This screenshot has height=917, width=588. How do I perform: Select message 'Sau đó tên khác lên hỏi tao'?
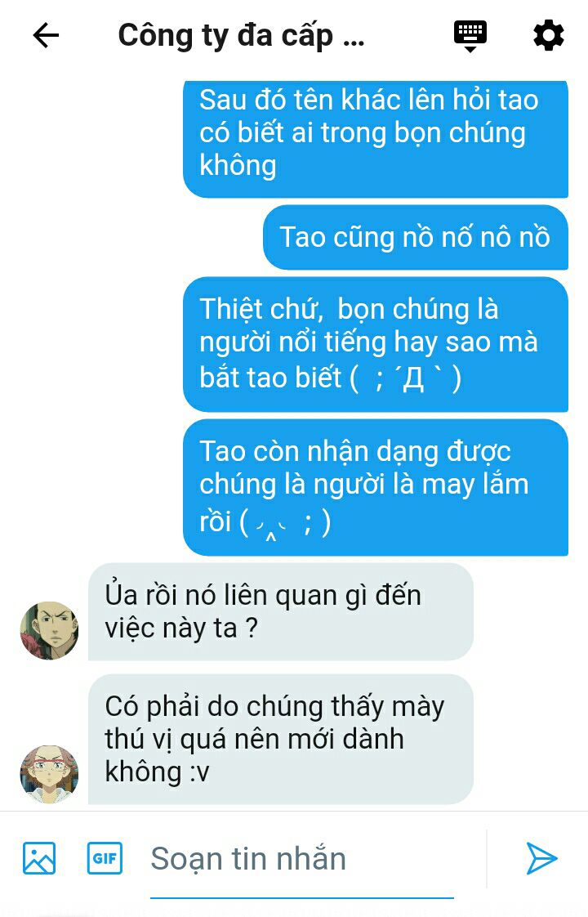pyautogui.click(x=375, y=139)
